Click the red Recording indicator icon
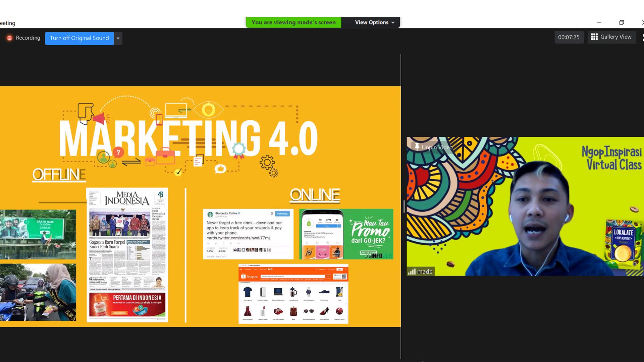 tap(9, 38)
